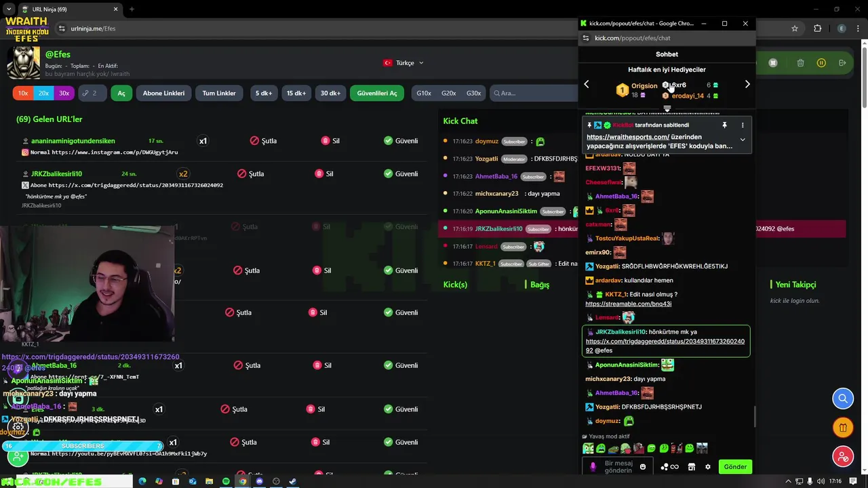The height and width of the screenshot is (488, 868).
Task: Click the erodayi_14 gifter name
Action: point(688,96)
